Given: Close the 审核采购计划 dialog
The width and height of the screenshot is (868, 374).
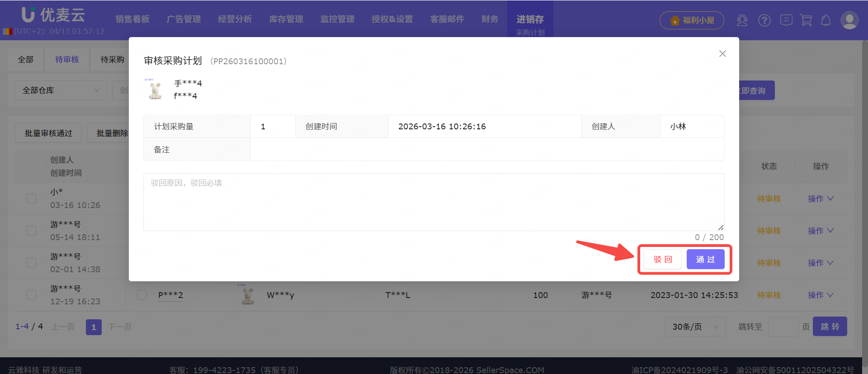Looking at the screenshot, I should tap(722, 54).
